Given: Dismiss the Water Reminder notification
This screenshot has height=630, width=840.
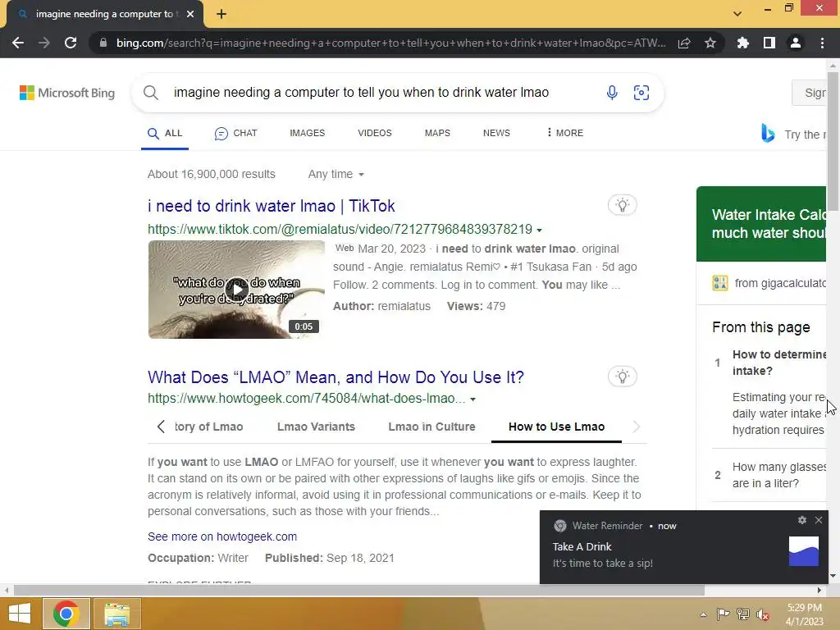Looking at the screenshot, I should pos(819,519).
